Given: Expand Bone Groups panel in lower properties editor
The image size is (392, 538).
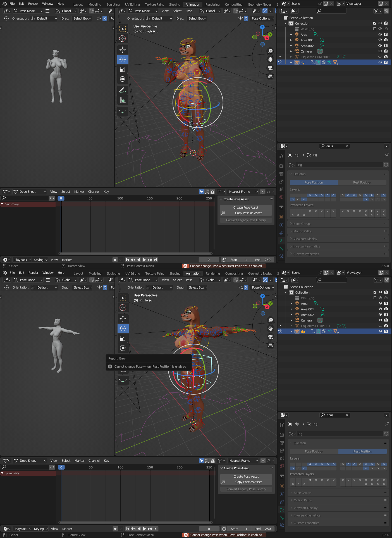Looking at the screenshot, I should click(x=302, y=493).
